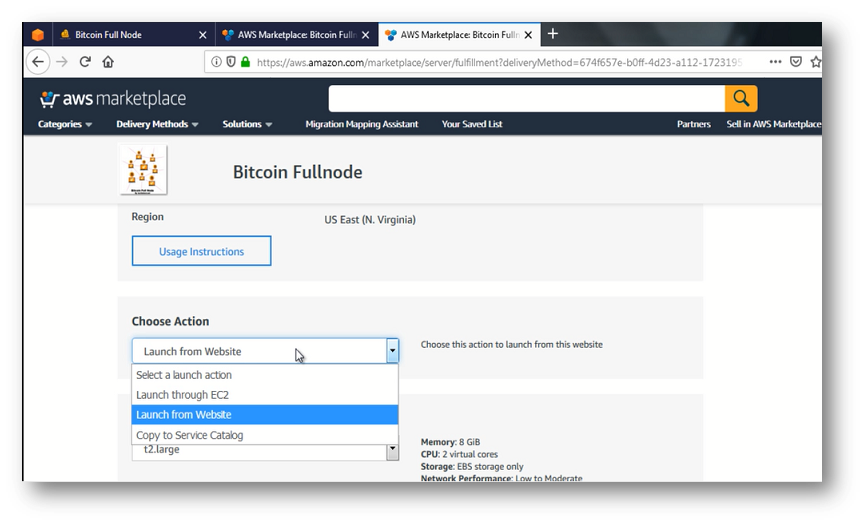Click the marketplace search input field
This screenshot has width=864, height=524.
526,99
